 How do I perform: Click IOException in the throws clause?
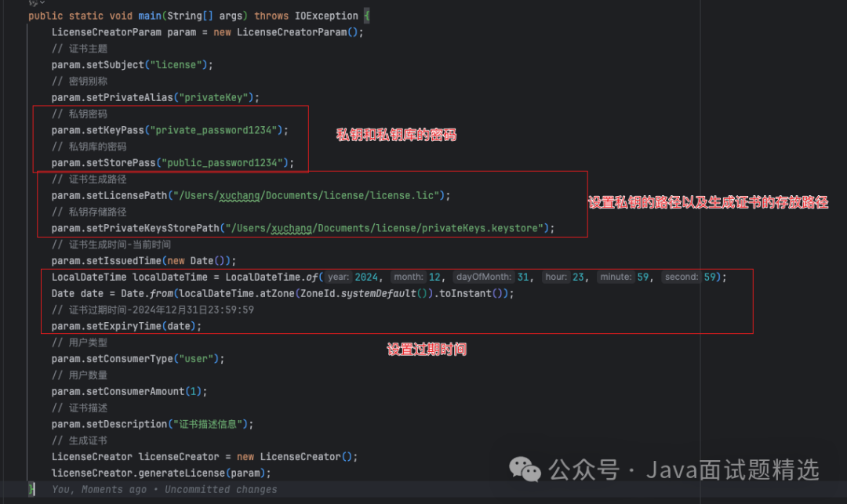326,16
